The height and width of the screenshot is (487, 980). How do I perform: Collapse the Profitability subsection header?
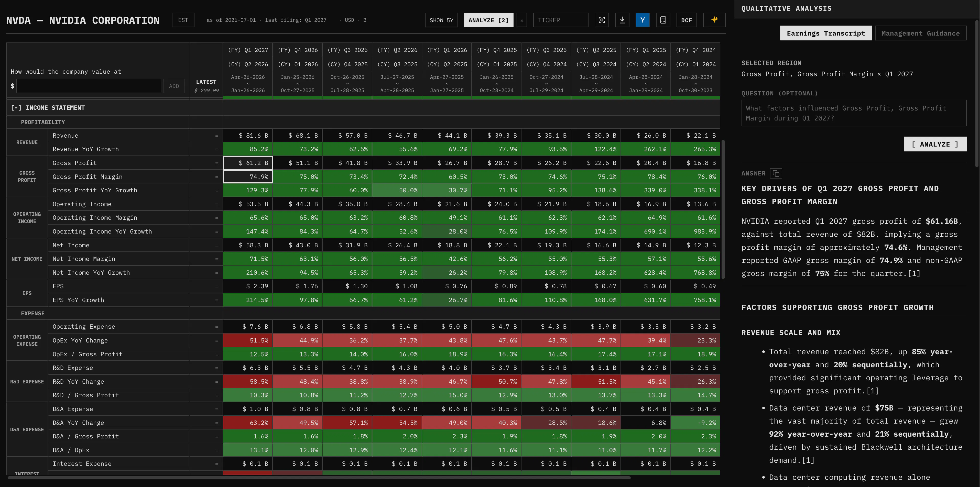tap(43, 122)
